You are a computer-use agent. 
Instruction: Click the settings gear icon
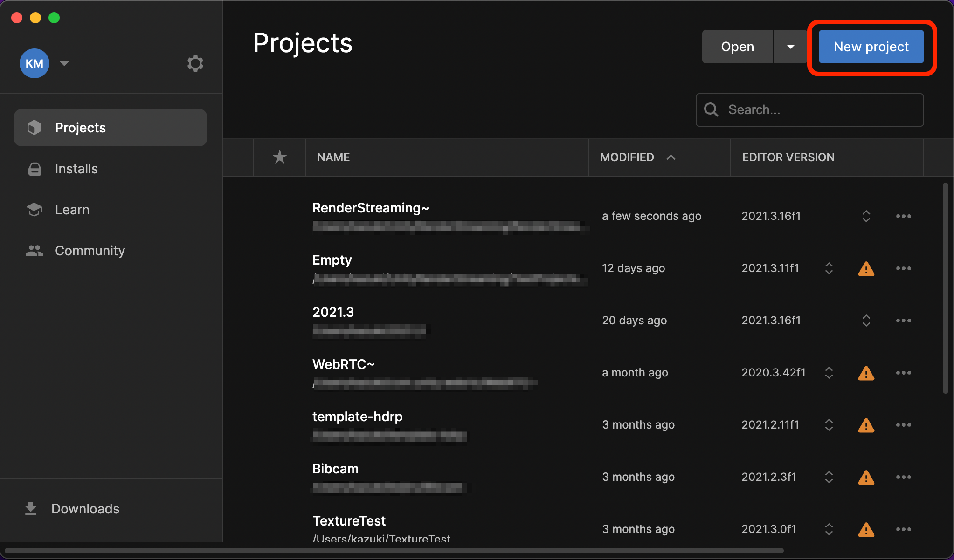(x=196, y=63)
